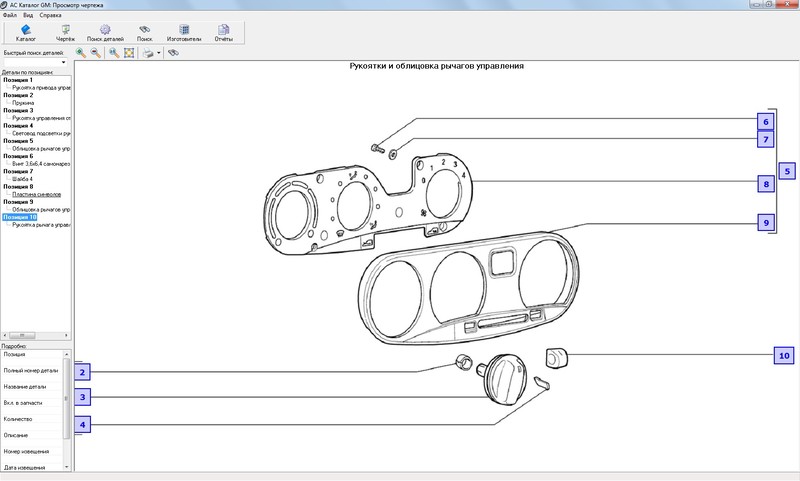Open the Каталог toolbar button
This screenshot has width=800, height=481.
pos(26,33)
